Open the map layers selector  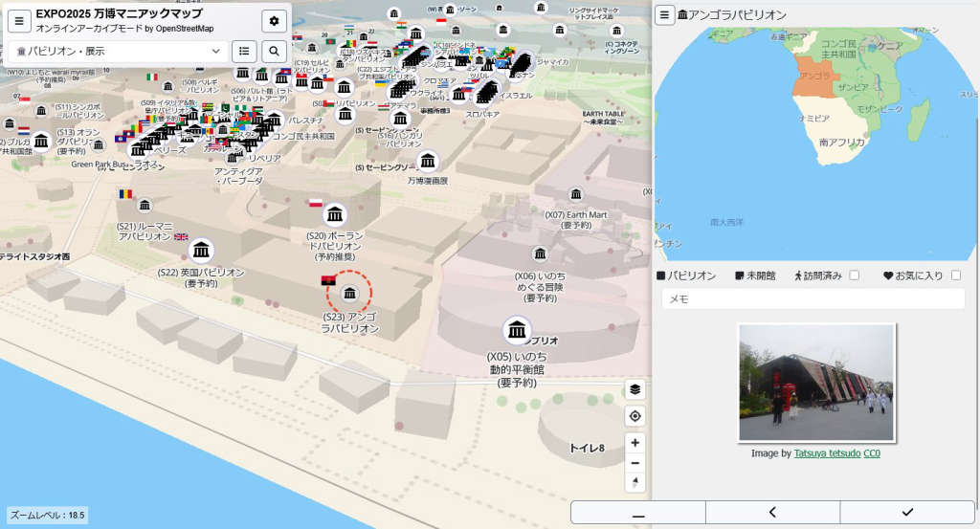(x=635, y=389)
